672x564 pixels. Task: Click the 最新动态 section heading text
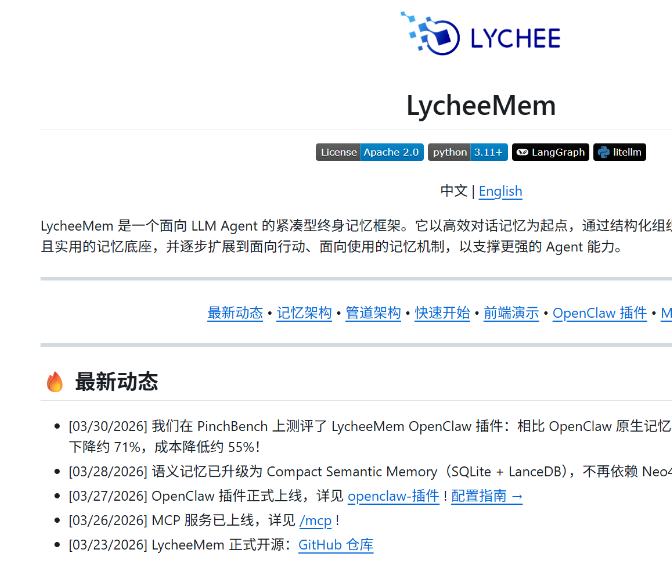(116, 382)
